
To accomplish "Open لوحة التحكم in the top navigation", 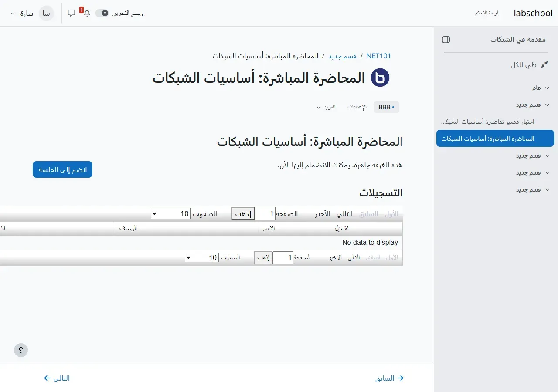I will click(487, 13).
